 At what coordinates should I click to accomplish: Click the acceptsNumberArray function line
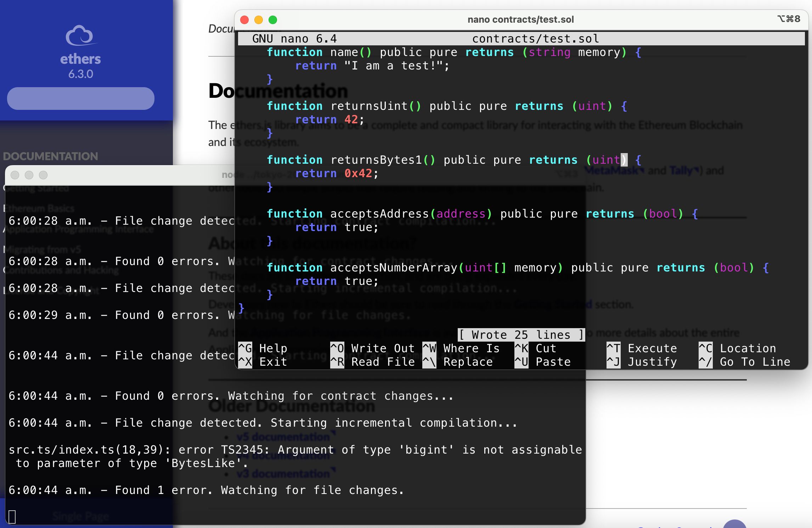(518, 268)
